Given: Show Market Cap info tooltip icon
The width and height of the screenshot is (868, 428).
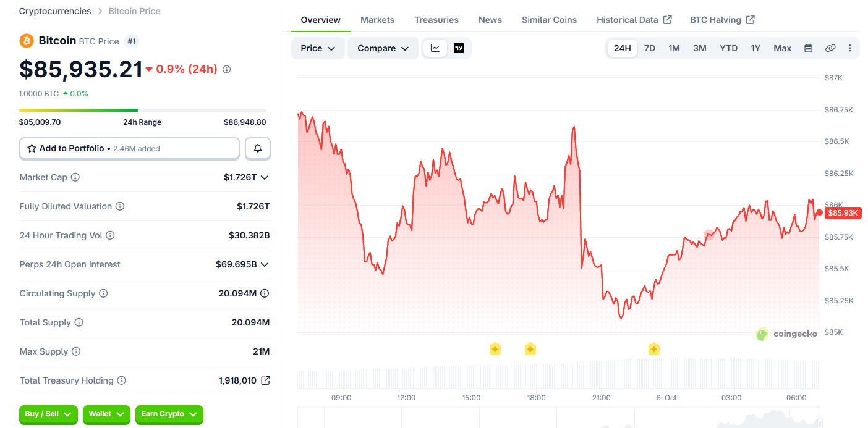Looking at the screenshot, I should (x=75, y=177).
